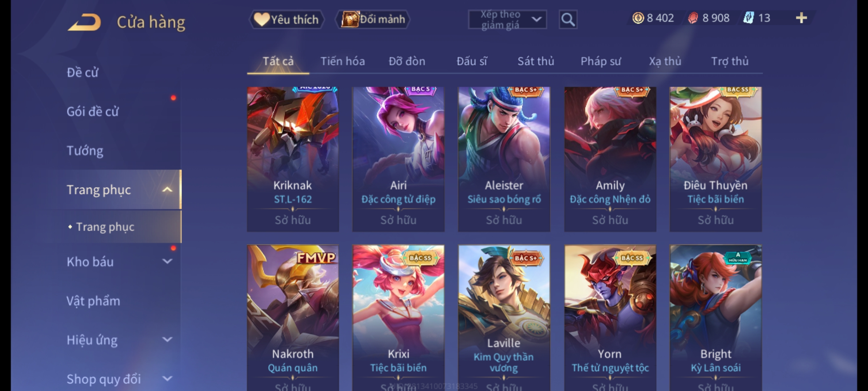The height and width of the screenshot is (391, 868).
Task: Tap the red ruby currency icon
Action: point(693,18)
